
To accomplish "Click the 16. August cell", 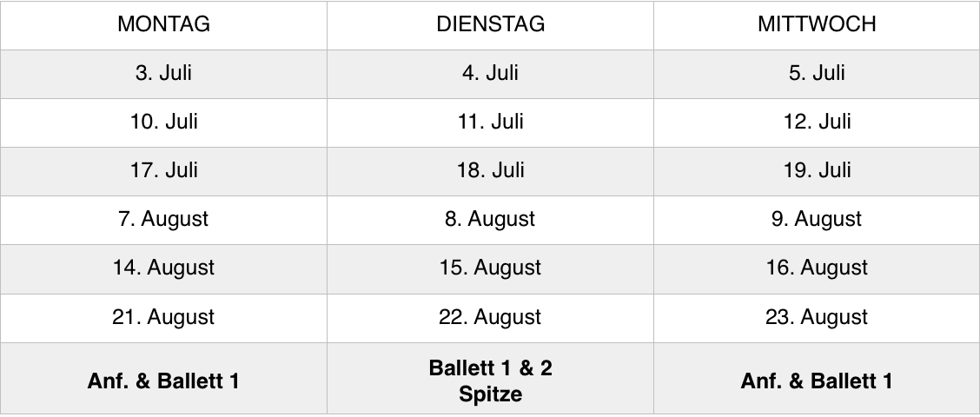I will click(x=817, y=268).
